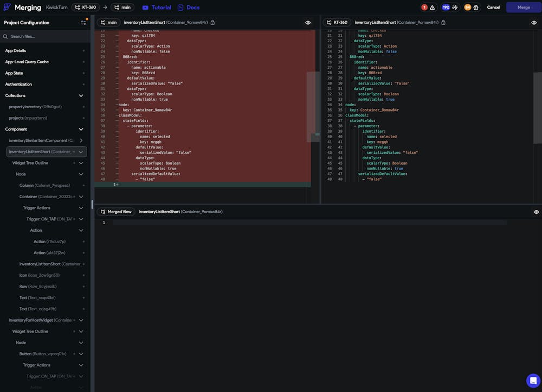542x392 pixels.
Task: Click sidebar file tree scrollbar handle
Action: (x=92, y=205)
